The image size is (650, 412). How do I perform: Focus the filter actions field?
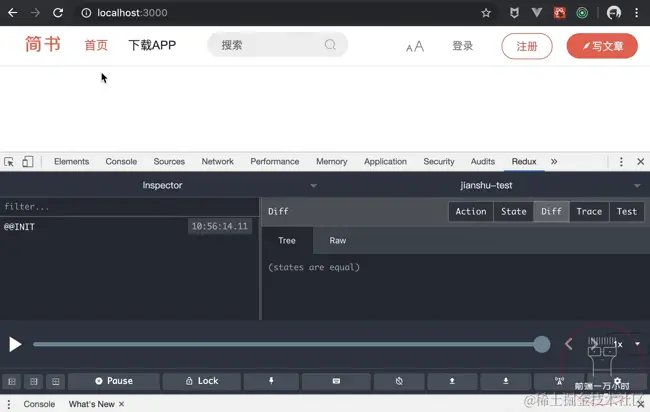click(x=129, y=206)
